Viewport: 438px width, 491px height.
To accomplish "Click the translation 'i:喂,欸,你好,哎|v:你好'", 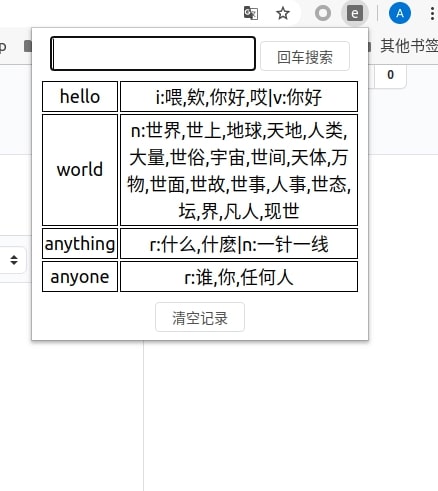I will (x=239, y=96).
